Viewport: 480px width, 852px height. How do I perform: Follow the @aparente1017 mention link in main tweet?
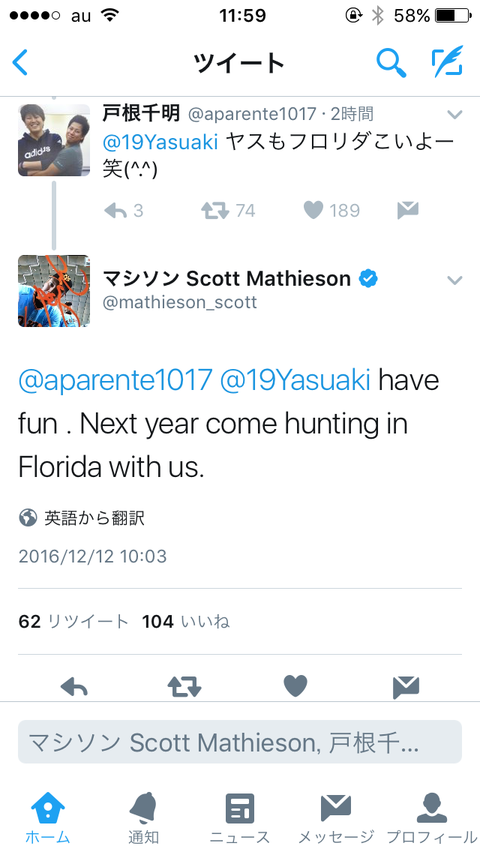(x=115, y=380)
